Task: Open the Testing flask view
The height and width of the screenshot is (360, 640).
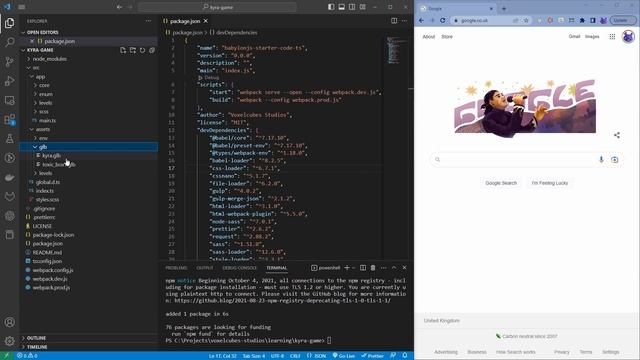Action: pyautogui.click(x=9, y=139)
